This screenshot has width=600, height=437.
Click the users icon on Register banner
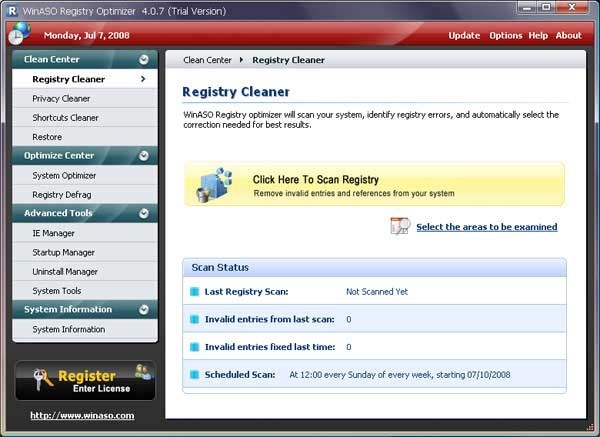[x=143, y=372]
